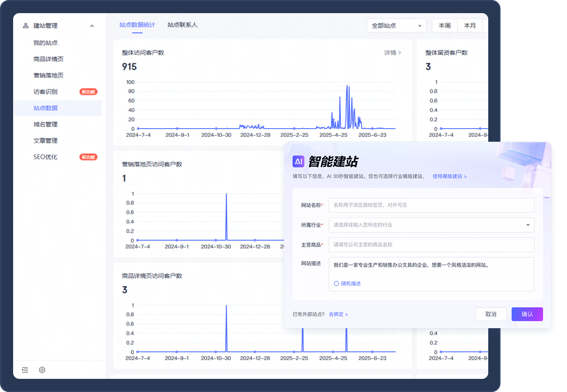Click the 确认 button

click(x=527, y=314)
